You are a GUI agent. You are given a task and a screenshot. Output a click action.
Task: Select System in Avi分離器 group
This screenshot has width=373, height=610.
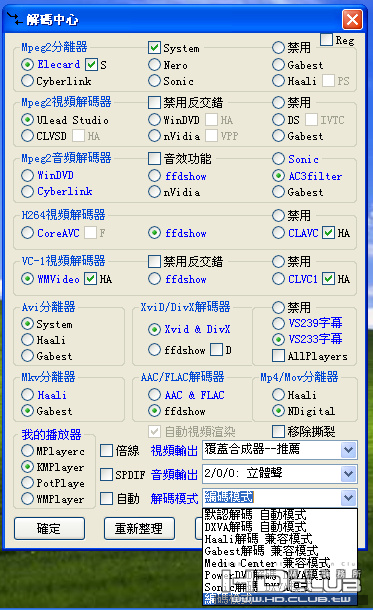[x=27, y=324]
